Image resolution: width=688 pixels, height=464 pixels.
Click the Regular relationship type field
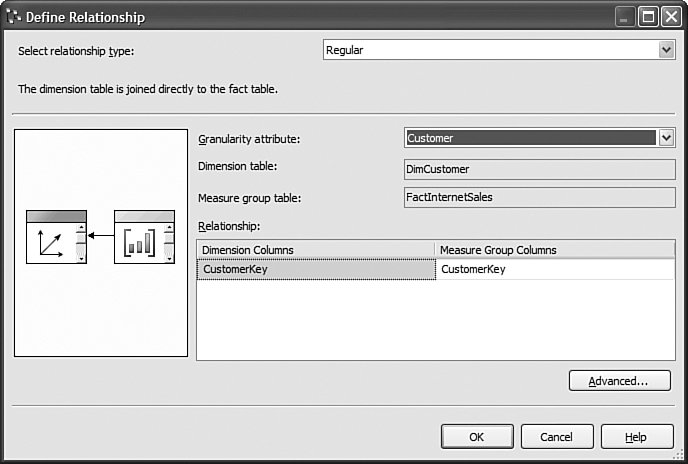pyautogui.click(x=499, y=50)
